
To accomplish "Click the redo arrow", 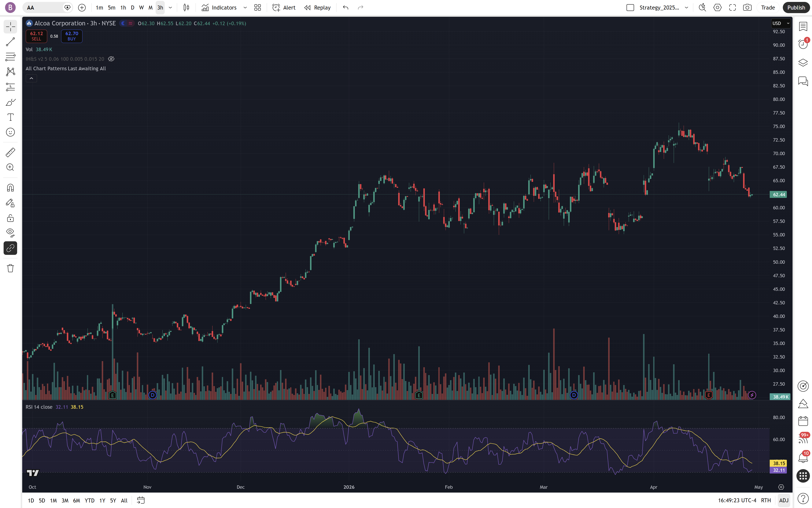I will pos(360,7).
